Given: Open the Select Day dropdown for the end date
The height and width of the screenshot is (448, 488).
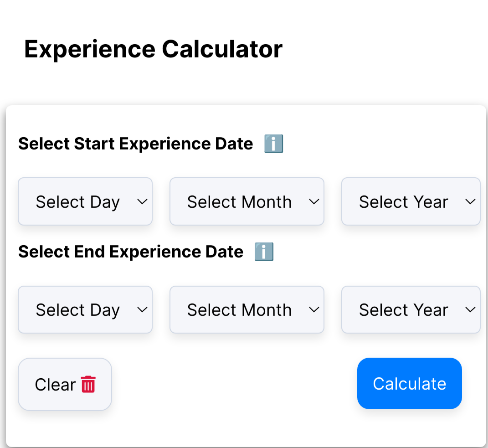Looking at the screenshot, I should (x=85, y=309).
